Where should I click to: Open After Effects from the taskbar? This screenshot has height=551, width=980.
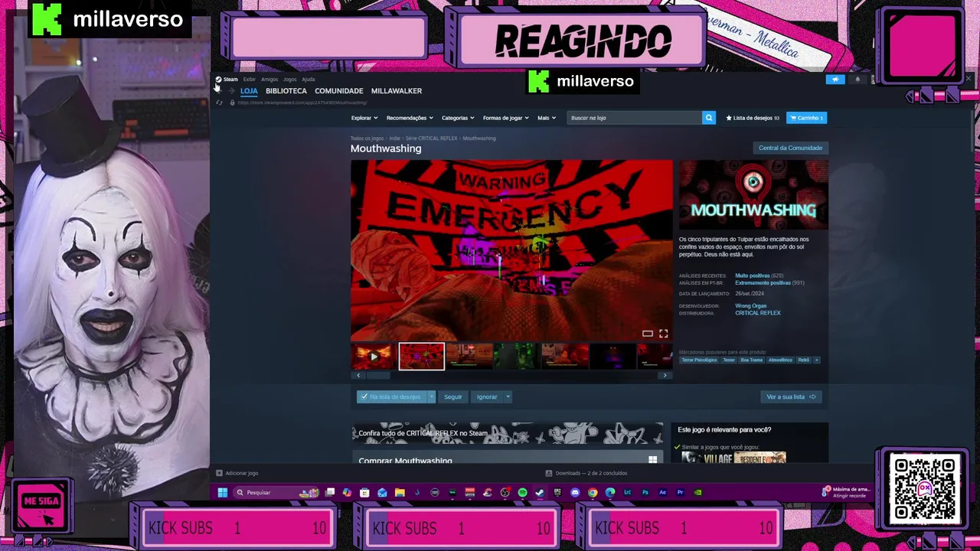click(x=663, y=492)
